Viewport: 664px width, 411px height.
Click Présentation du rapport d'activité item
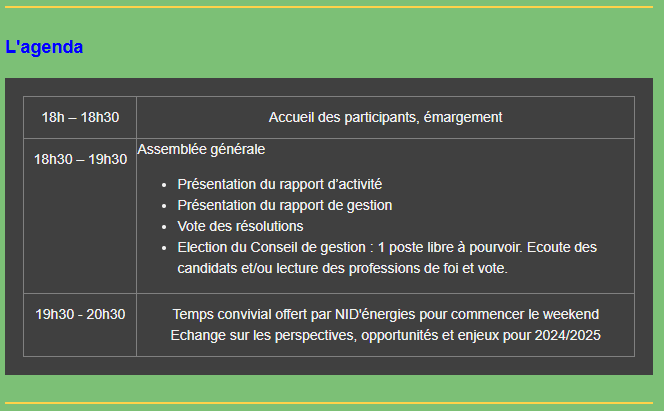[x=279, y=184]
